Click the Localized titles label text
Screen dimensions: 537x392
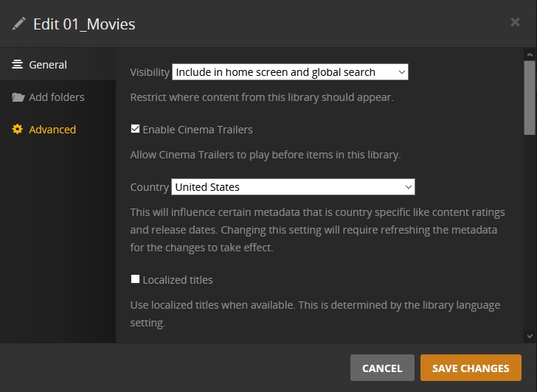point(178,280)
